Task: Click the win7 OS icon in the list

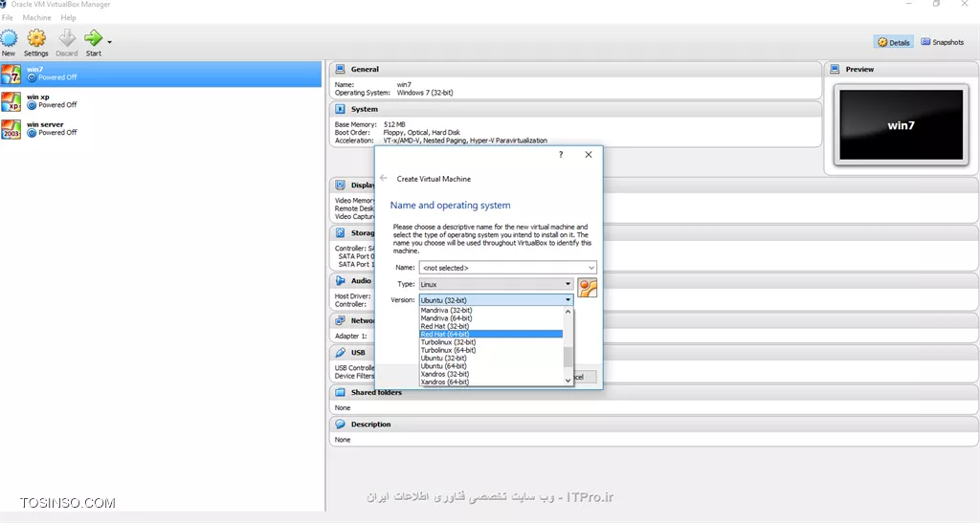Action: 11,74
